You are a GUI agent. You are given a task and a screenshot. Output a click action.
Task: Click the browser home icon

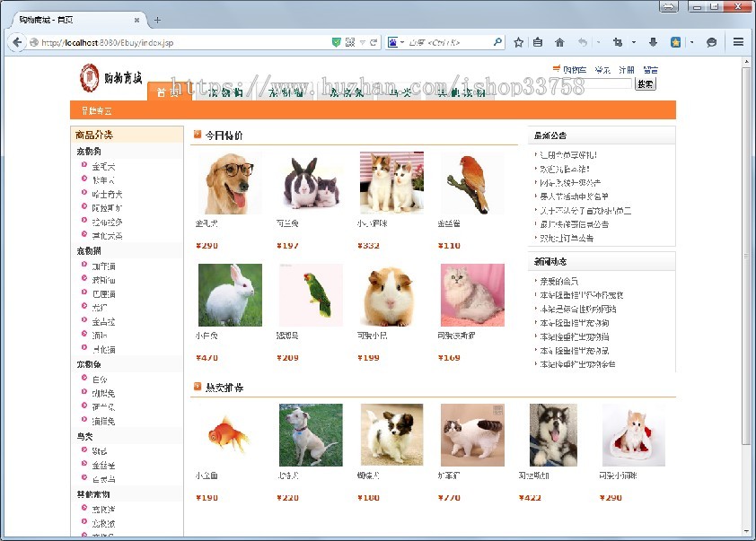pyautogui.click(x=559, y=41)
